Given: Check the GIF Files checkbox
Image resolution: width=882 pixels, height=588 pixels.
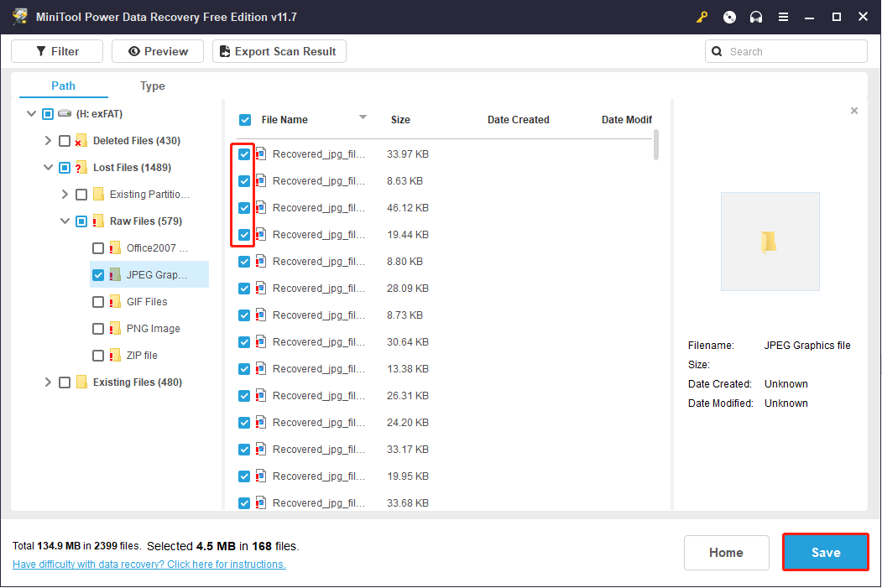Looking at the screenshot, I should pos(98,301).
